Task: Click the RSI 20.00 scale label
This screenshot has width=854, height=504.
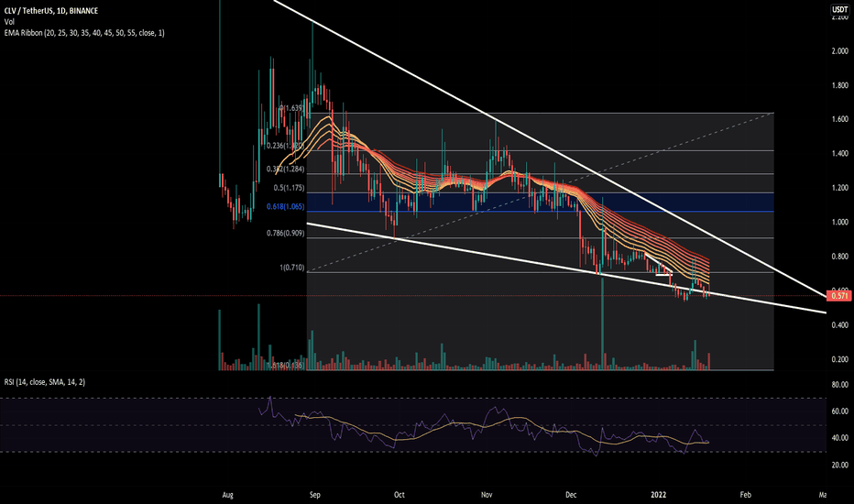Action: point(840,465)
